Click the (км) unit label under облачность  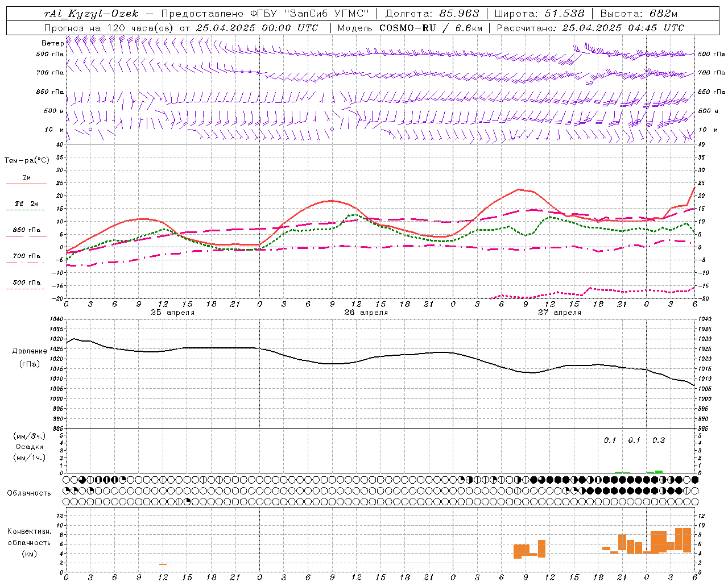(x=30, y=554)
